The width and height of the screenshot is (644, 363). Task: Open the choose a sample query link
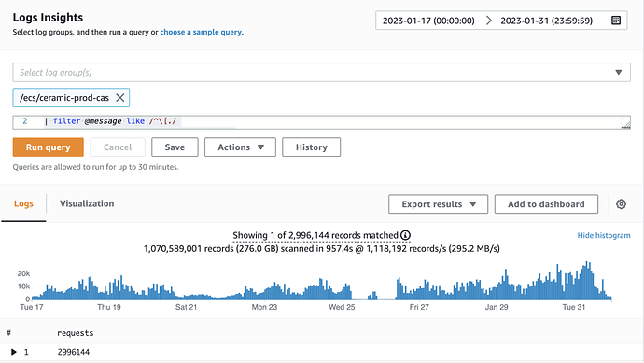(x=201, y=32)
